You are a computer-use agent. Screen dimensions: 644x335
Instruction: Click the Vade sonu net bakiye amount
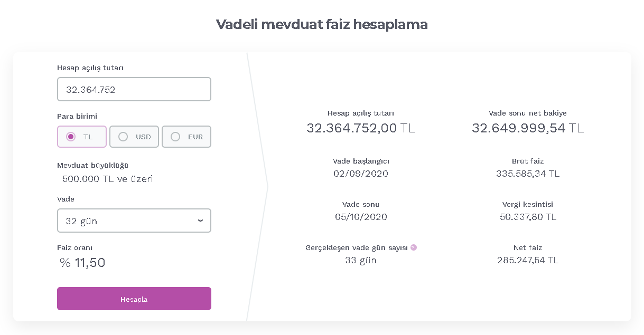pyautogui.click(x=528, y=128)
